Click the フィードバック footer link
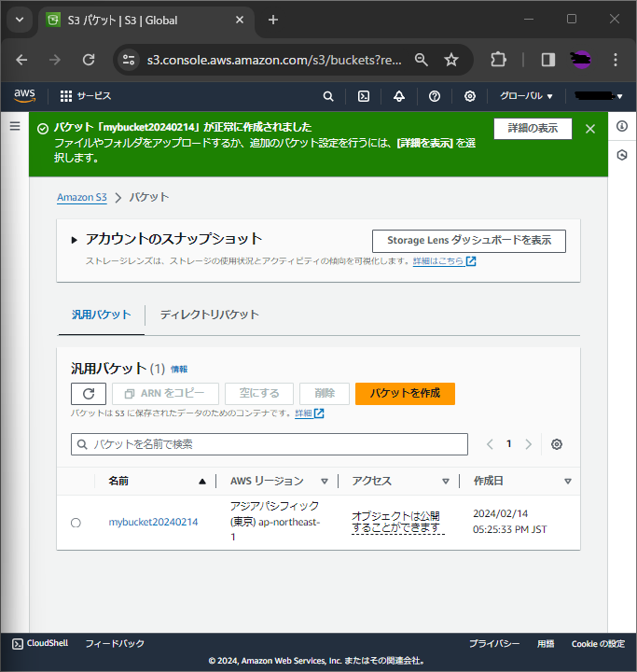The width and height of the screenshot is (637, 672). [x=115, y=643]
